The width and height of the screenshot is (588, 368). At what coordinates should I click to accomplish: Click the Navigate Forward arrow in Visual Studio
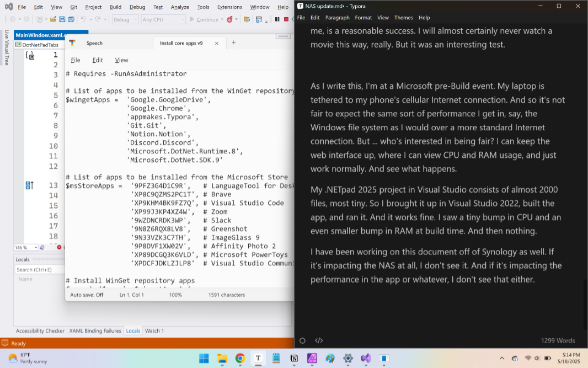(26, 19)
